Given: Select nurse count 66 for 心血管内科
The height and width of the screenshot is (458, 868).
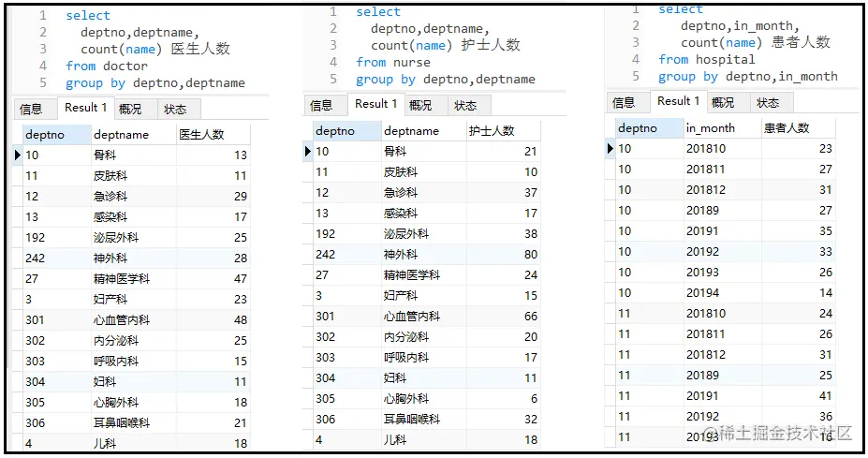Looking at the screenshot, I should coord(503,317).
